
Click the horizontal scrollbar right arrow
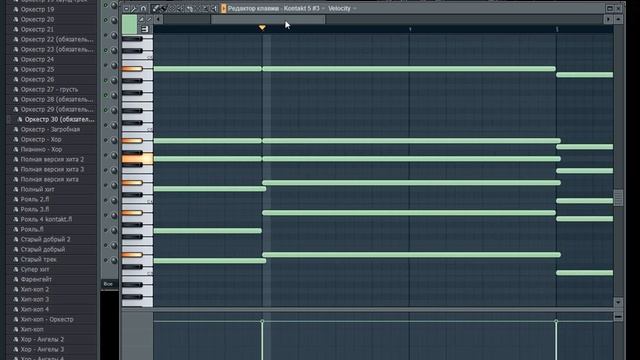coord(608,19)
